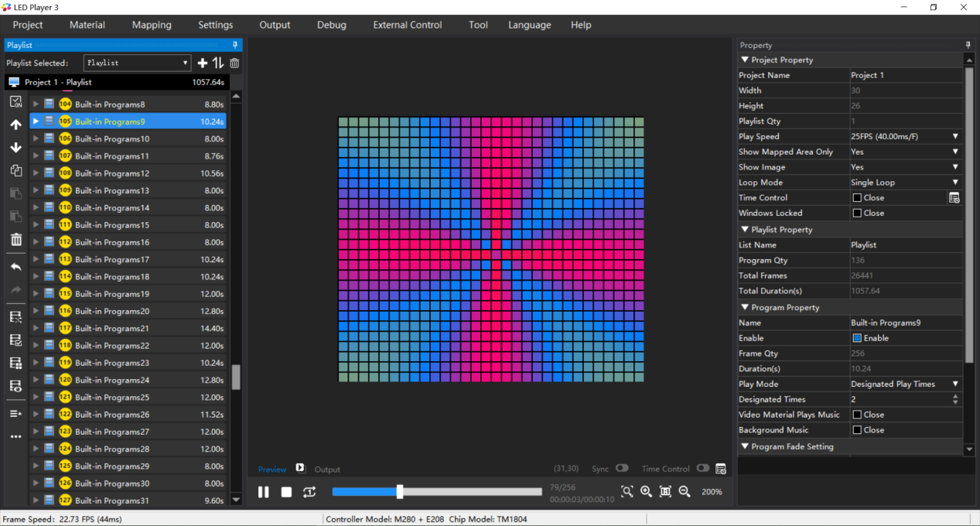Image resolution: width=980 pixels, height=526 pixels.
Task: Click the enable-all ON checklist sidebar icon
Action: point(15,102)
